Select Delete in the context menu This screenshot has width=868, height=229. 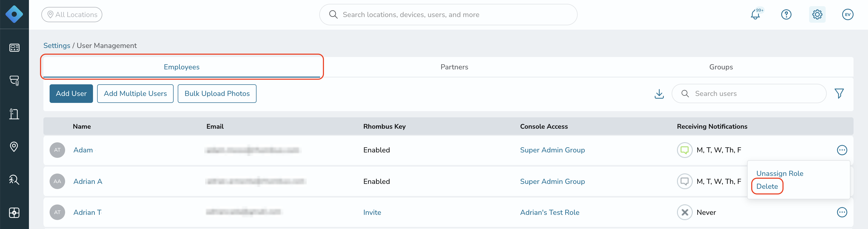tap(767, 186)
